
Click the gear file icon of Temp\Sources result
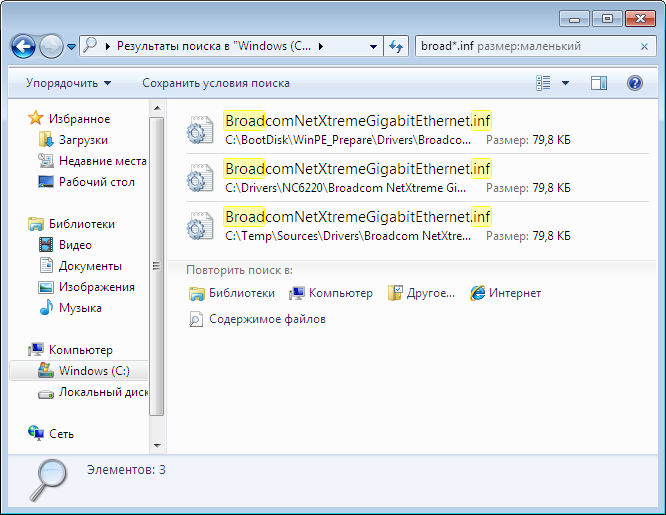click(x=200, y=226)
